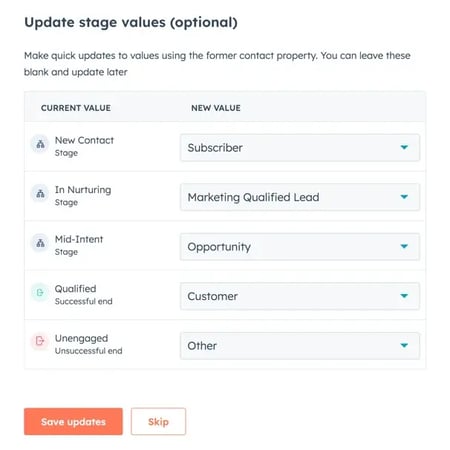The image size is (450, 450).
Task: Click the Mid-Intent stage icon
Action: (40, 243)
